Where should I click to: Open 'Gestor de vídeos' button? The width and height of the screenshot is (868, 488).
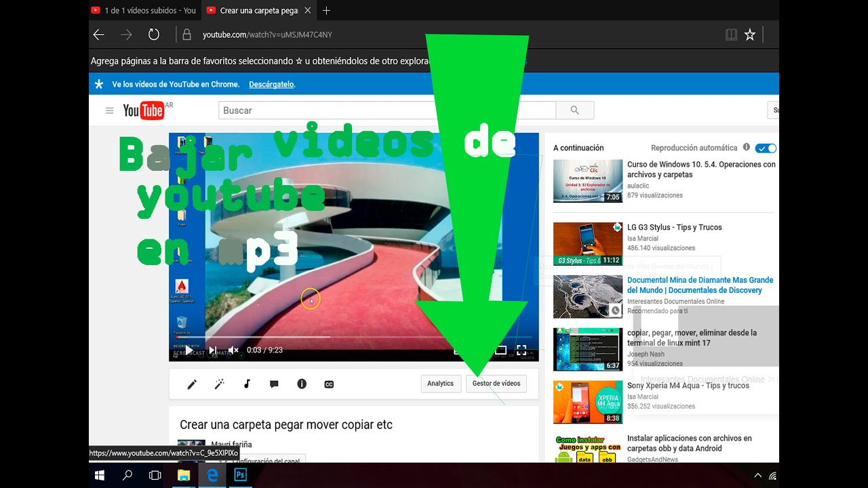496,384
